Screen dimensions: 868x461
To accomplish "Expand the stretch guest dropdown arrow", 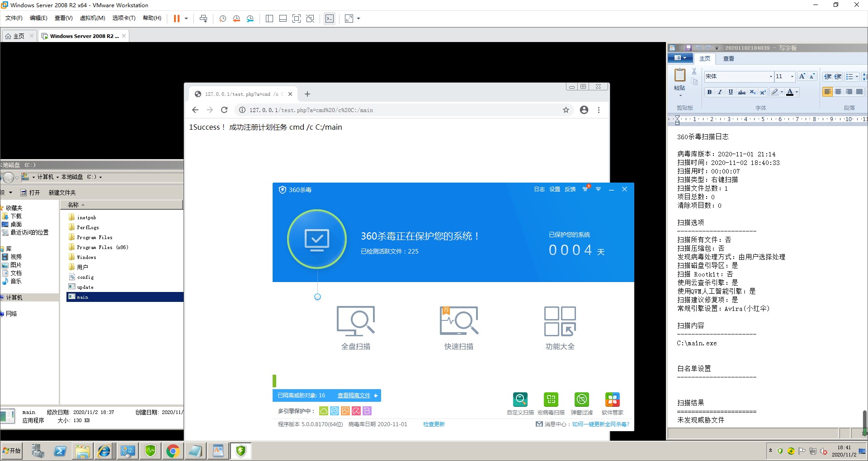I will click(359, 19).
